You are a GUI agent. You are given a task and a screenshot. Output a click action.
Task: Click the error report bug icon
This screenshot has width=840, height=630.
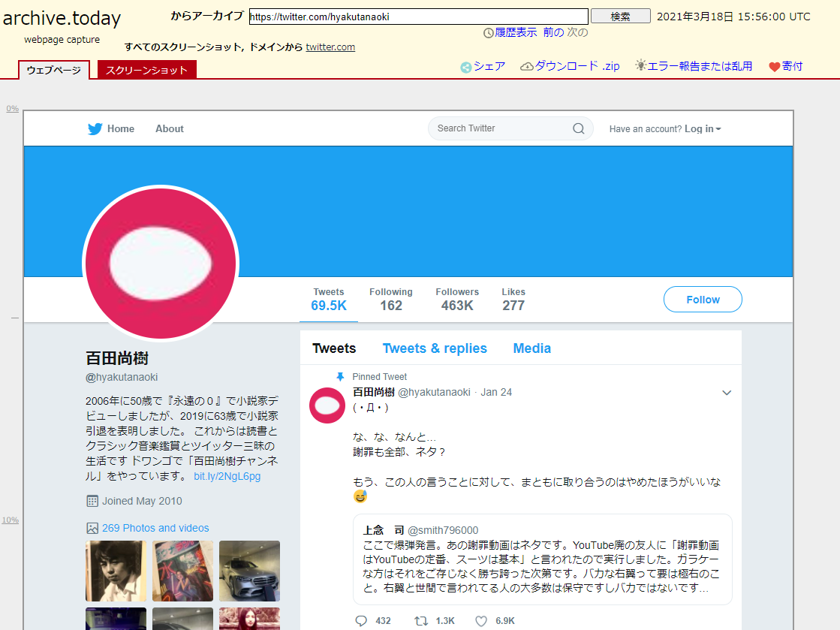[641, 65]
